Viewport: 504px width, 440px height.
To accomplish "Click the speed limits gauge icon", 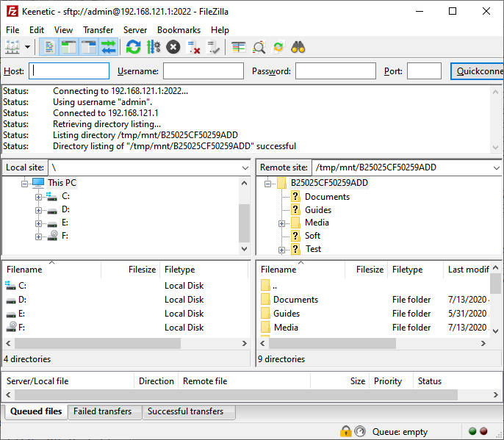I will click(360, 431).
